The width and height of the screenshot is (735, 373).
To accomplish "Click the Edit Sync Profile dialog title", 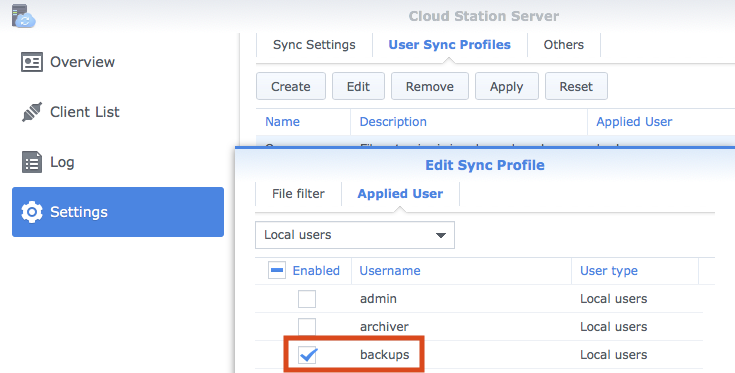I will coord(485,165).
